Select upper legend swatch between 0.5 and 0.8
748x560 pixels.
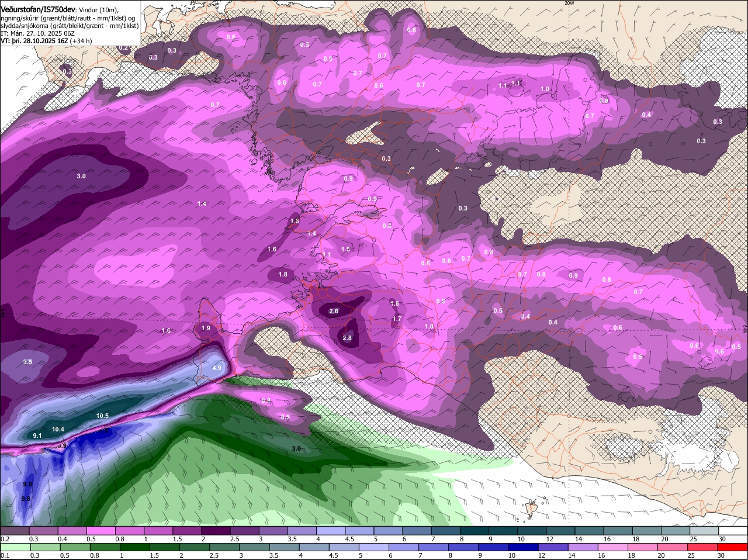tap(102, 530)
